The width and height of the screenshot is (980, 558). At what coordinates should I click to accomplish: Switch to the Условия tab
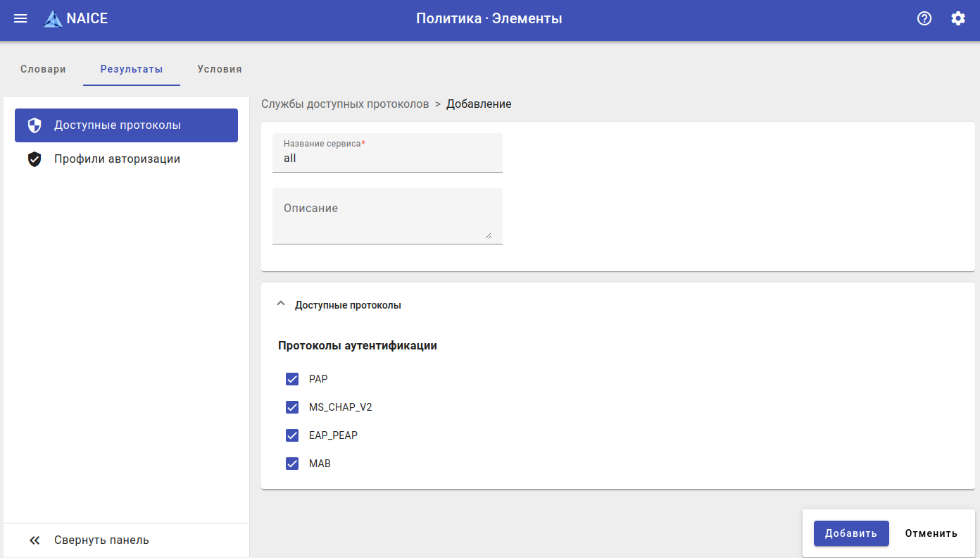coord(220,69)
